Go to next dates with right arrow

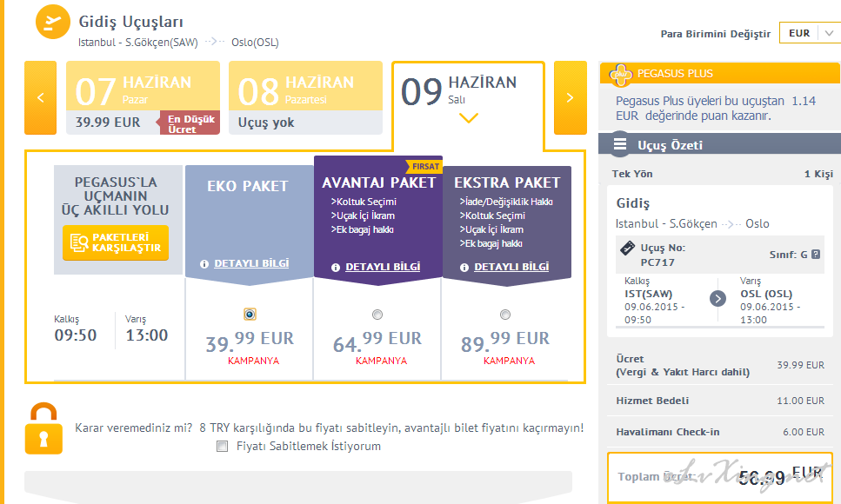point(571,97)
